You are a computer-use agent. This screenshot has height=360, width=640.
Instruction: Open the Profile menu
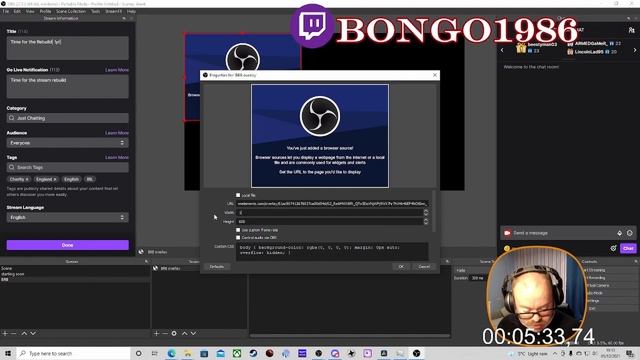pyautogui.click(x=45, y=11)
